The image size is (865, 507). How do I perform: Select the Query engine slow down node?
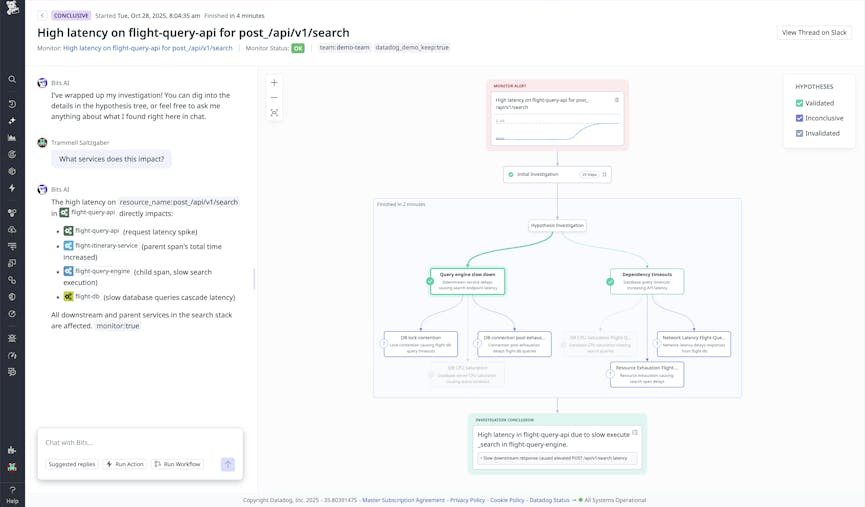coord(467,280)
